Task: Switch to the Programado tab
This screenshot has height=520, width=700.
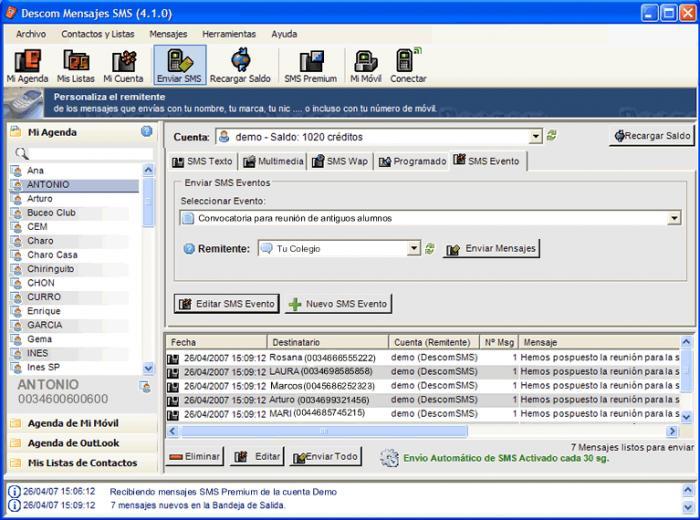Action: [x=412, y=161]
